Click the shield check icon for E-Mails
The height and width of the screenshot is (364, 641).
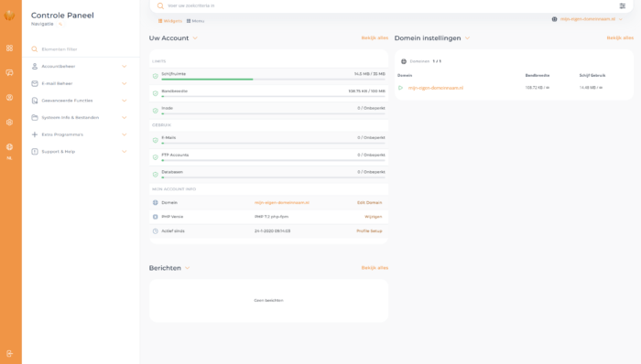(156, 140)
